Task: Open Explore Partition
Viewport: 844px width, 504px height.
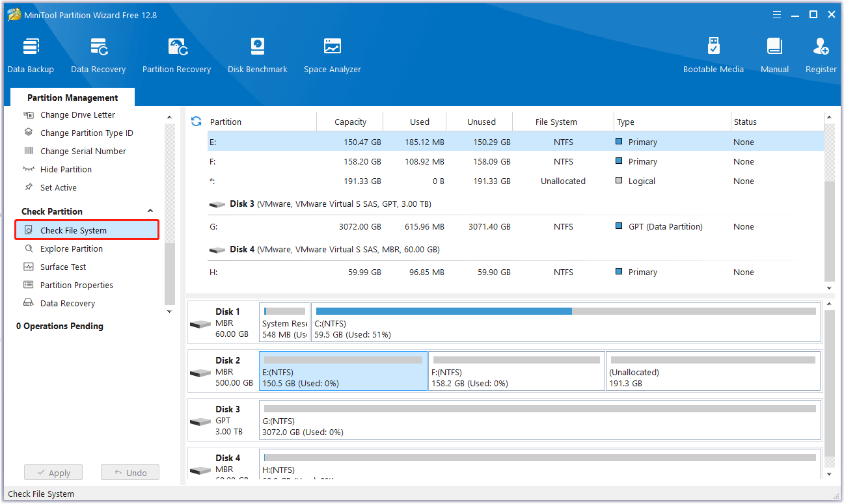Action: pyautogui.click(x=72, y=249)
